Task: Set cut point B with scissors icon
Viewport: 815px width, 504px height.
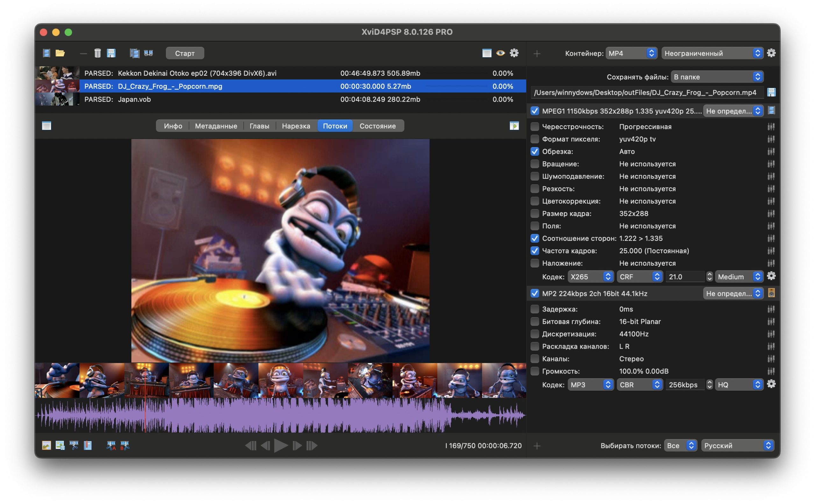Action: pos(125,446)
